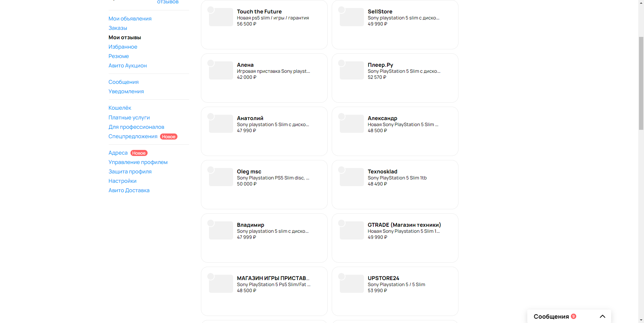The image size is (644, 323).
Task: Click the Oleg msc seller avatar
Action: pyautogui.click(x=211, y=170)
